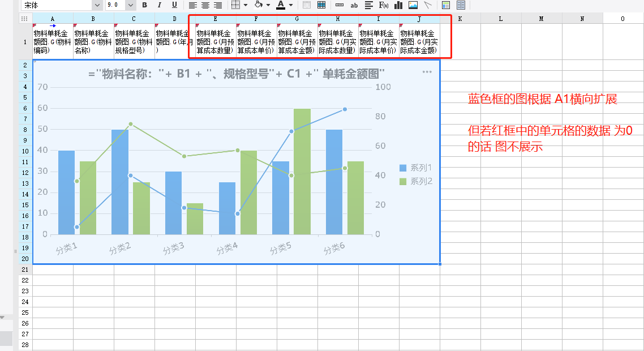Select cell J1 with 月实际成本金额

[x=419, y=41]
